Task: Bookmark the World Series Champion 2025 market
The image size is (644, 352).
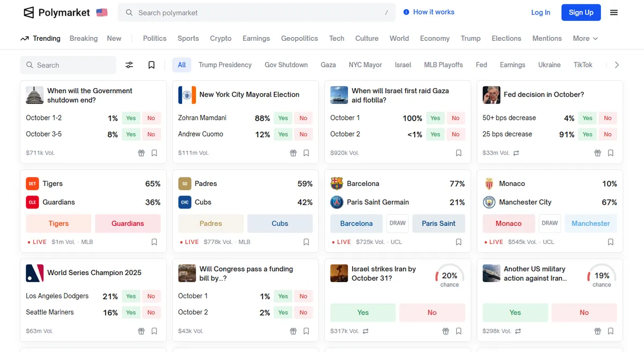Action: point(154,331)
